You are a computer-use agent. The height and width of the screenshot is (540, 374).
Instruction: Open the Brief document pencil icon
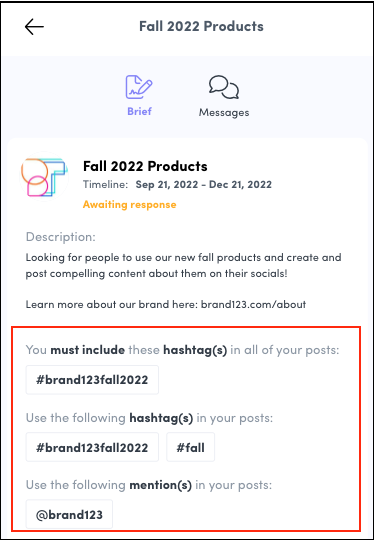click(x=139, y=87)
